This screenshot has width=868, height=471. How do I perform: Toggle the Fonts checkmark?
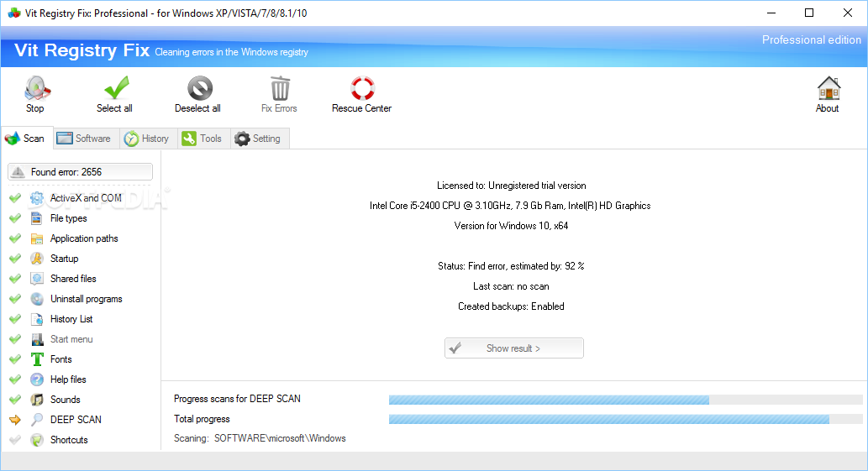coord(15,359)
